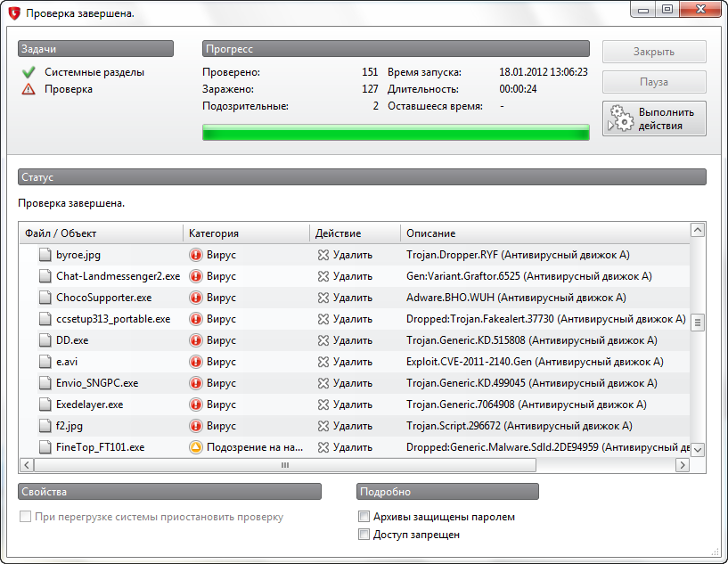Screen dimensions: 728x564
Task: Open the Удалить action for Exedelayer.exe
Action: click(x=345, y=404)
